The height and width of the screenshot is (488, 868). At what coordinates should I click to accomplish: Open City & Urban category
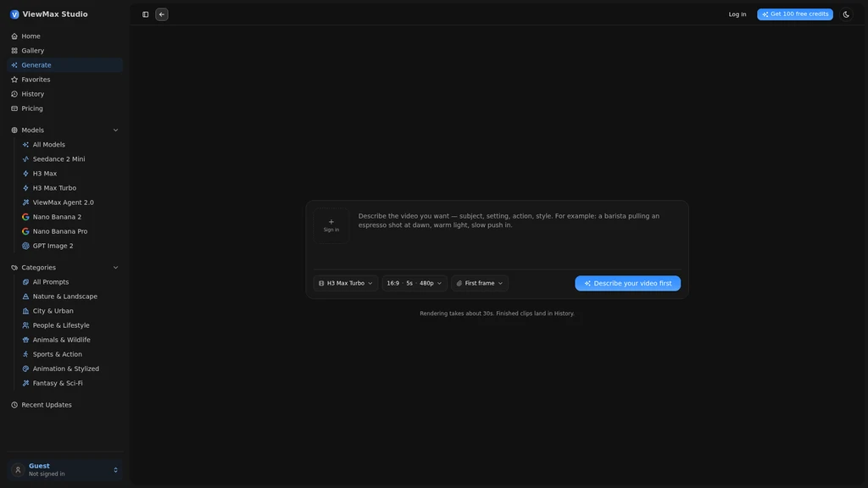coord(70,311)
